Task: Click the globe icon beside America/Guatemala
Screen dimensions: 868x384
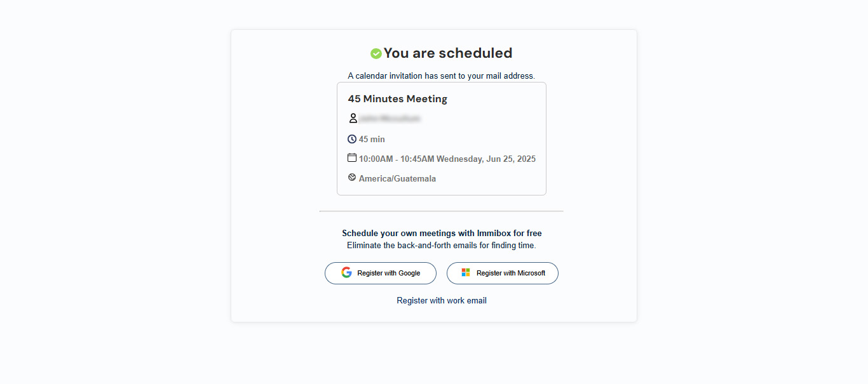Action: coord(352,178)
